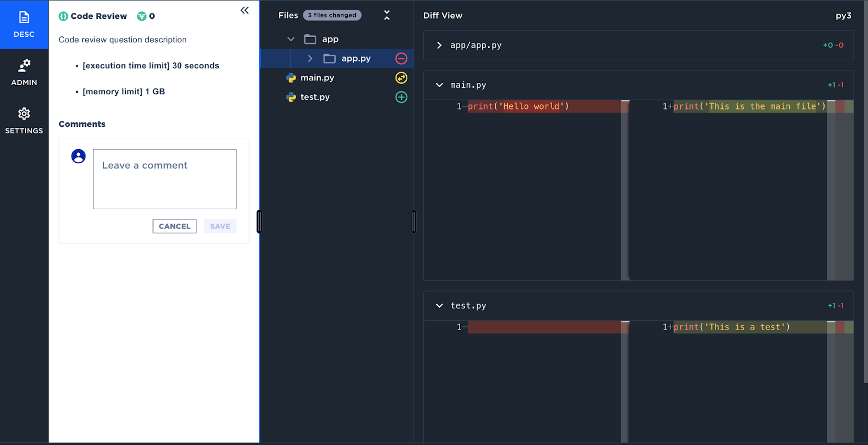Collapse the app folder in file tree
The height and width of the screenshot is (445, 868).
coord(291,39)
